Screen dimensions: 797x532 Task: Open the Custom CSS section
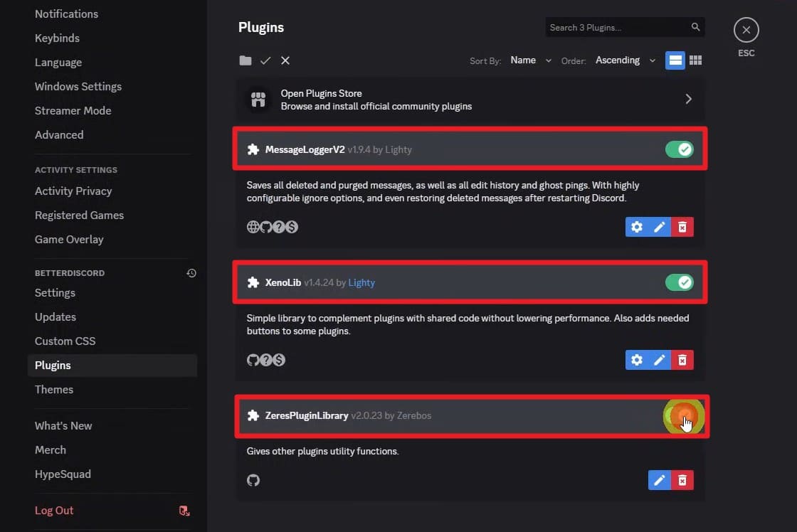[65, 341]
